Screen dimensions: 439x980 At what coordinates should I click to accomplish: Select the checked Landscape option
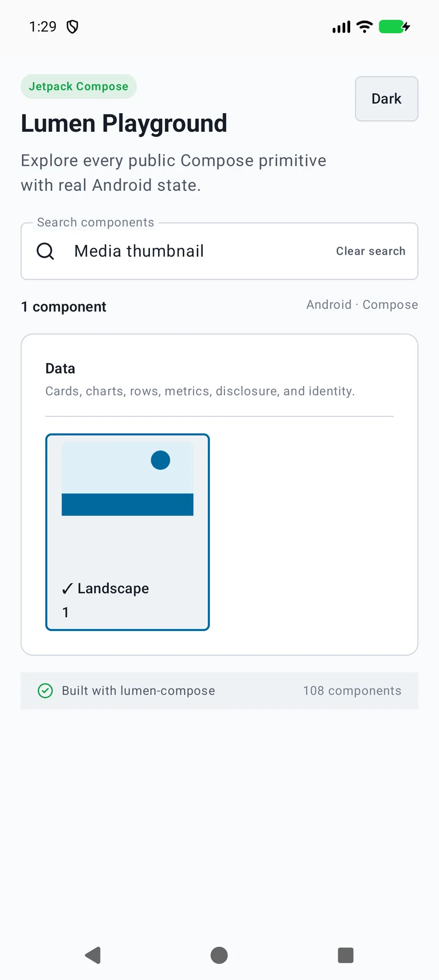pyautogui.click(x=127, y=532)
